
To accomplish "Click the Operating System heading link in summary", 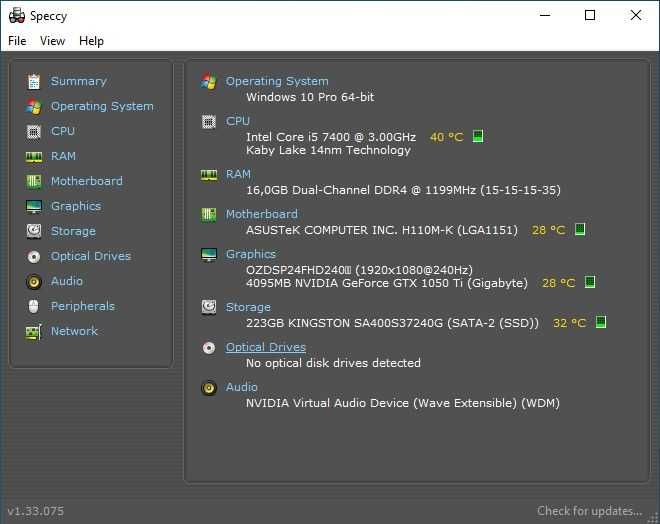I will (x=277, y=81).
